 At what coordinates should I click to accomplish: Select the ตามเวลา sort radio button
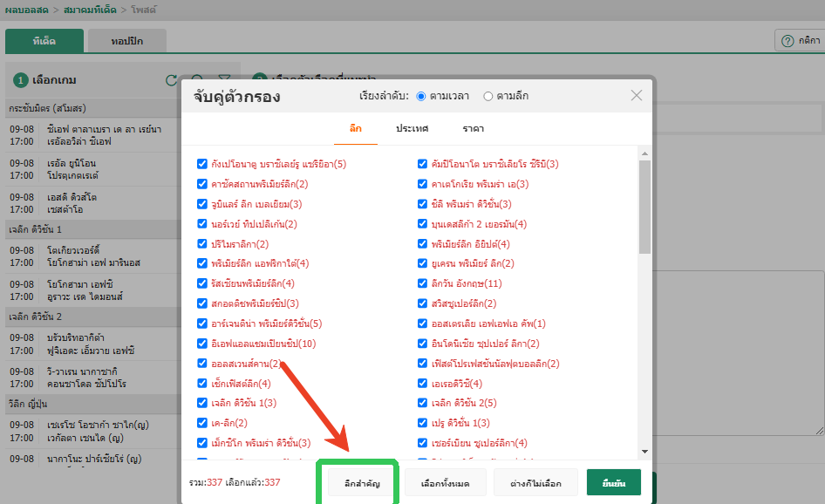[x=421, y=96]
